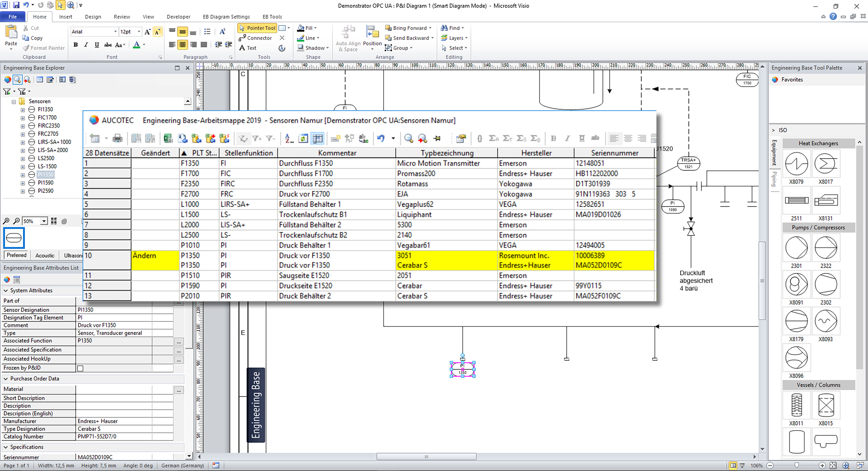The height and width of the screenshot is (471, 868).
Task: Click the print icon in worksheet toolbar
Action: click(117, 138)
